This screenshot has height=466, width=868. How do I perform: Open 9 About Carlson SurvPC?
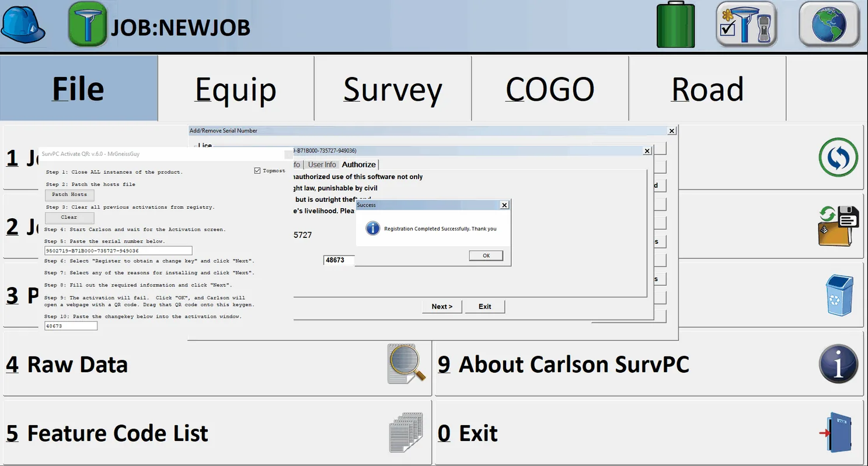pyautogui.click(x=649, y=364)
